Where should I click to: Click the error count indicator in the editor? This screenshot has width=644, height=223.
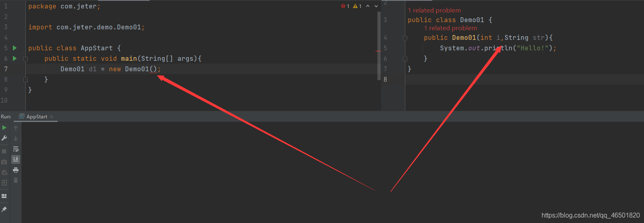(x=345, y=6)
